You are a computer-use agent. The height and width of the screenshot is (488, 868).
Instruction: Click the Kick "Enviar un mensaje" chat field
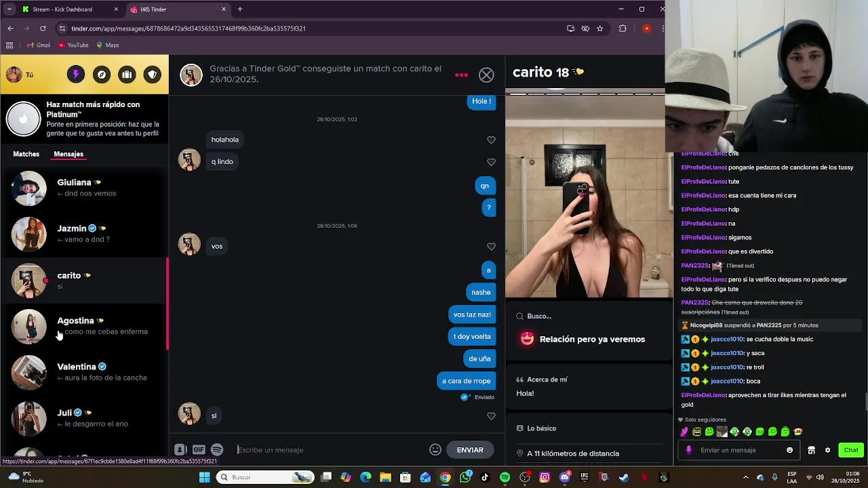pos(741,450)
